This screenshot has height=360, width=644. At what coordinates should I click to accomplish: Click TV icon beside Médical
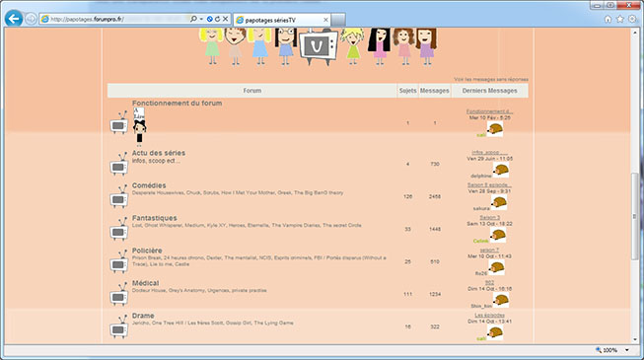(119, 294)
